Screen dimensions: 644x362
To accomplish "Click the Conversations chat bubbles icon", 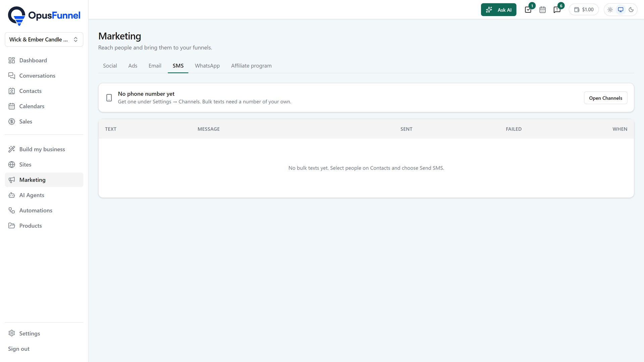I will pos(12,76).
